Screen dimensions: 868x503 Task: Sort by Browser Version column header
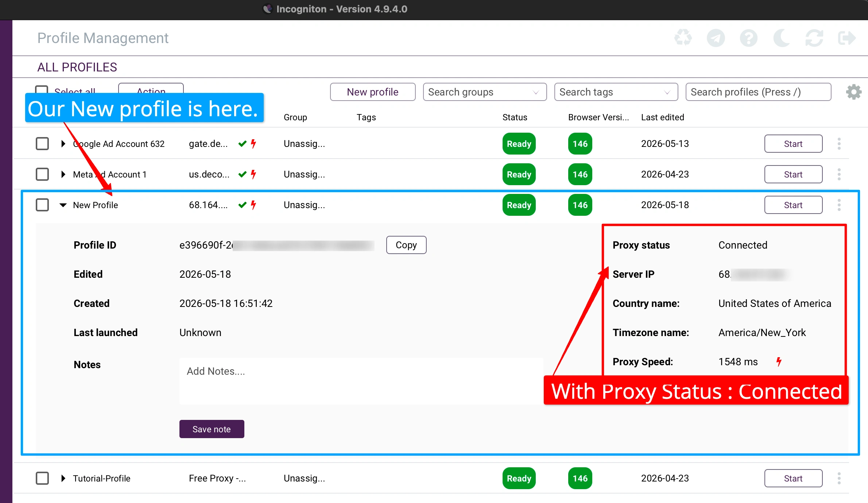[598, 117]
